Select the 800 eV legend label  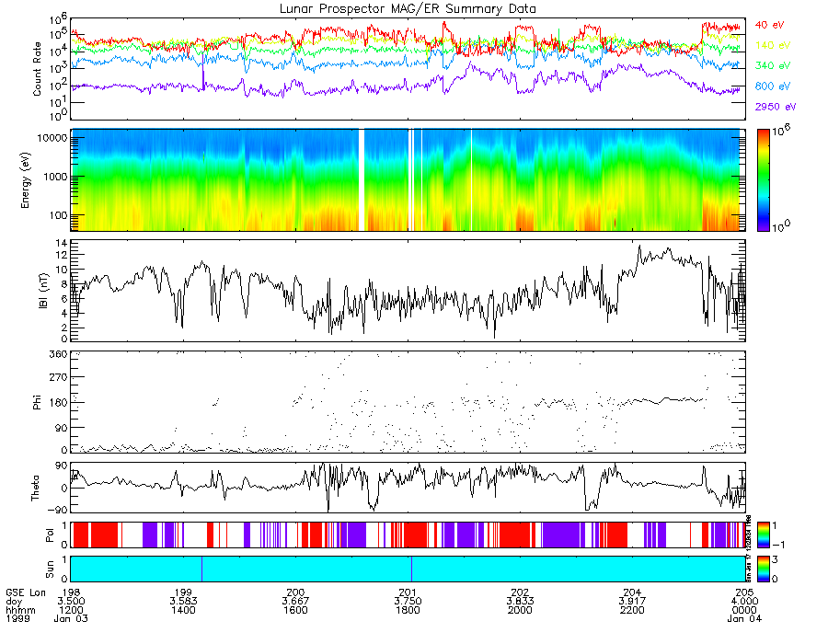[773, 86]
